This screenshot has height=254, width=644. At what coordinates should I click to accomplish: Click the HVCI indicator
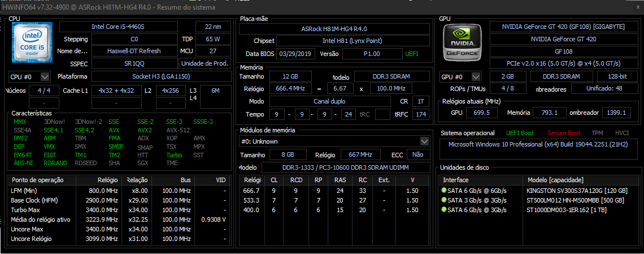point(622,133)
